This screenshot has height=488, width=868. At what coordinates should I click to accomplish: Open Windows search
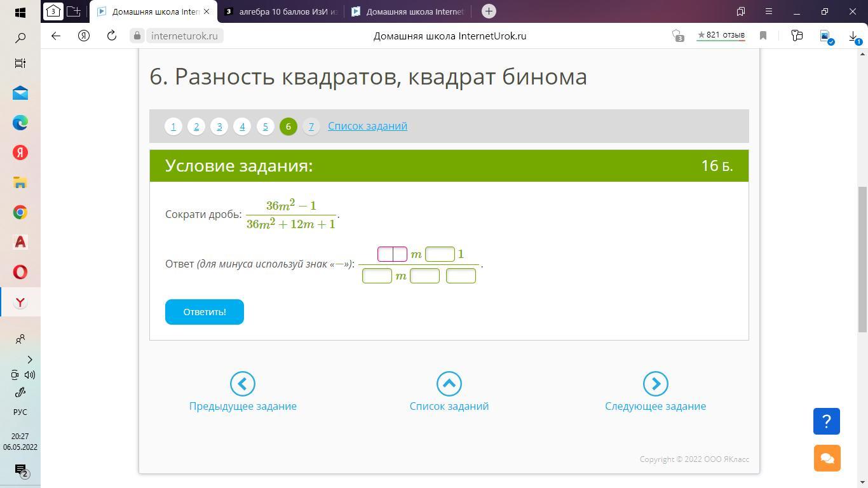click(20, 39)
